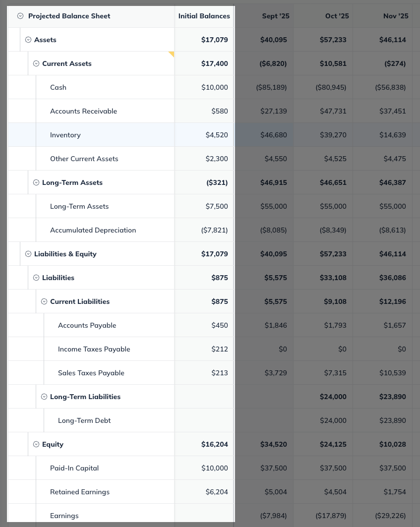Click the yellow corner marker on Current Assets

[172, 54]
